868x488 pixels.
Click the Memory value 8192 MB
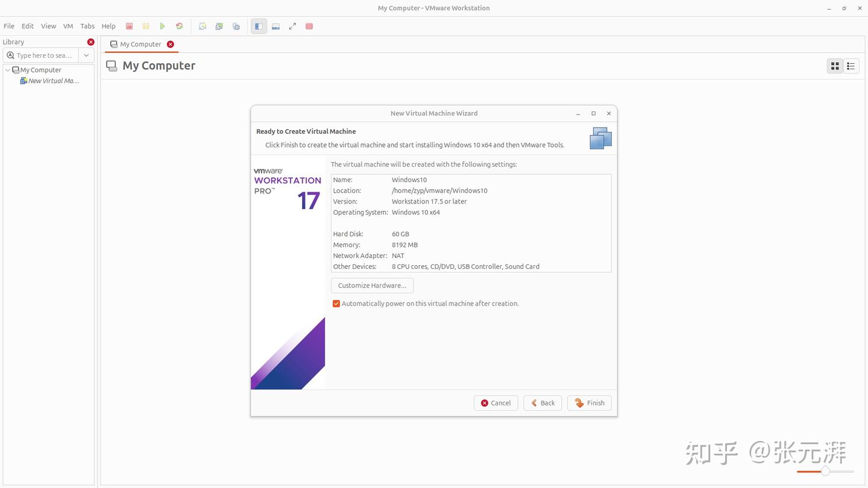pyautogui.click(x=404, y=245)
